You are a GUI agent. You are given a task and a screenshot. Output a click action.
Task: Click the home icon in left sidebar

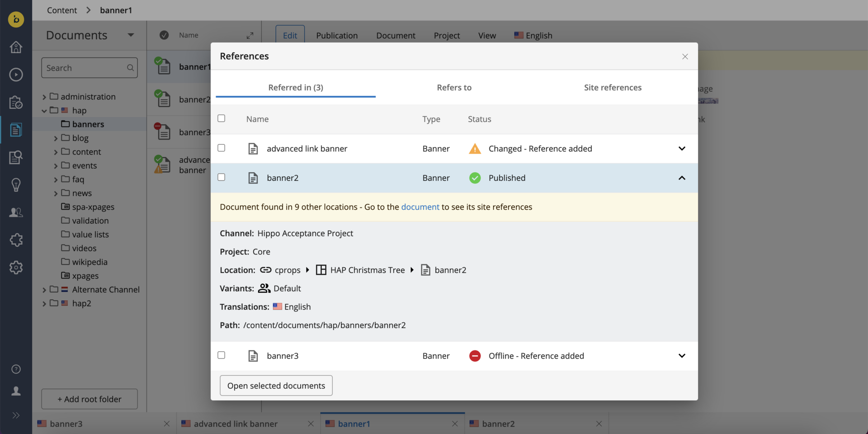coord(16,47)
